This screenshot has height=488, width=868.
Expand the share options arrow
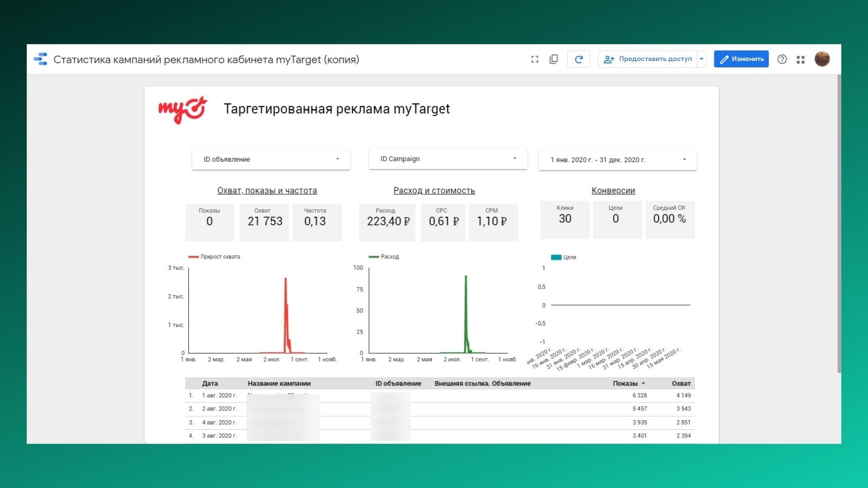[x=702, y=59]
